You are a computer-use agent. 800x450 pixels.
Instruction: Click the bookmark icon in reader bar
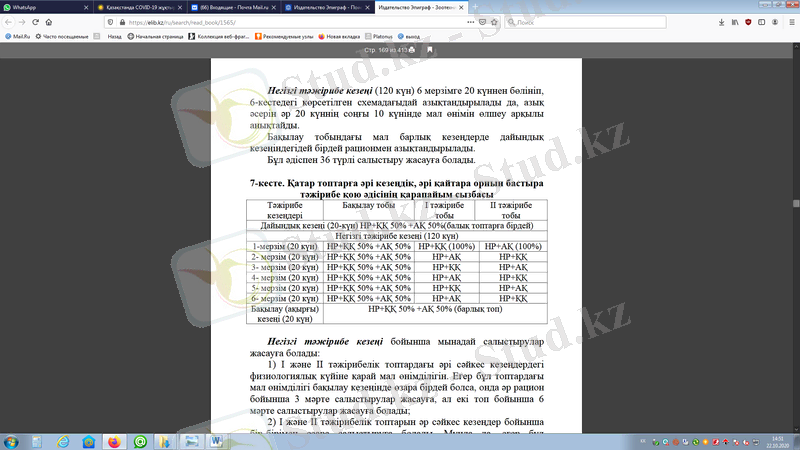pos(430,50)
